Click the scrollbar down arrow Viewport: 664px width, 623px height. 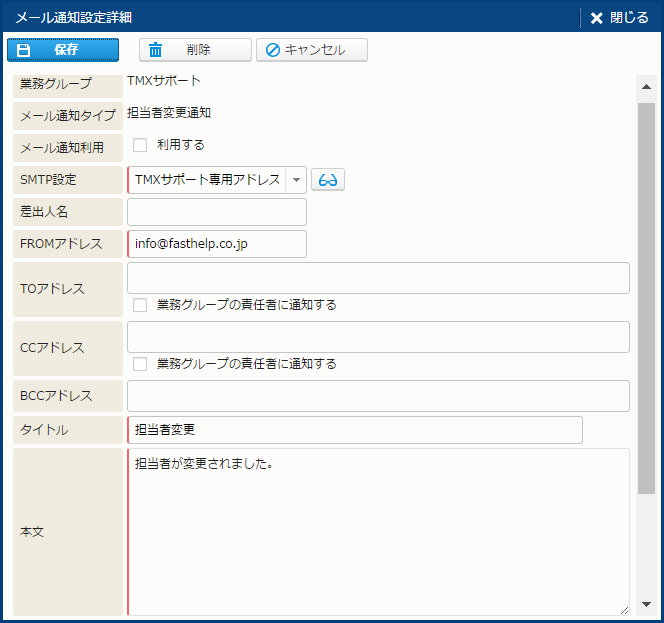tap(646, 604)
